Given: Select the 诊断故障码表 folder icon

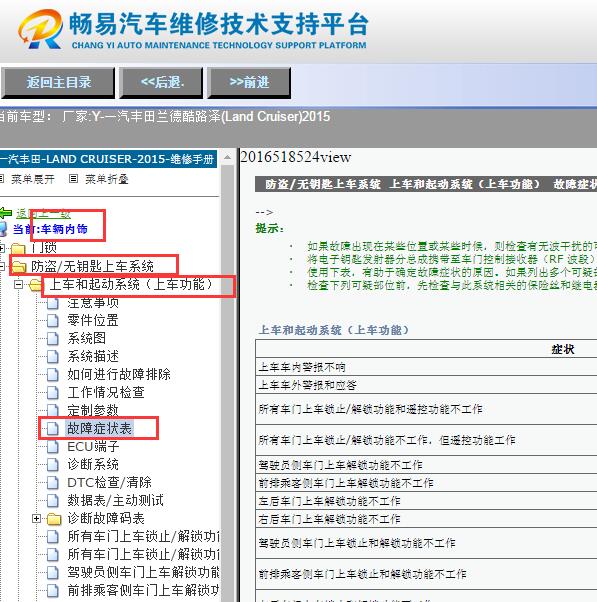Looking at the screenshot, I should tap(54, 519).
